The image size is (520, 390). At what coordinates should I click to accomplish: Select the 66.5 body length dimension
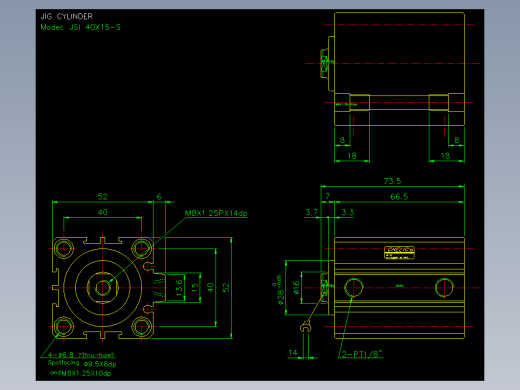[x=399, y=197]
